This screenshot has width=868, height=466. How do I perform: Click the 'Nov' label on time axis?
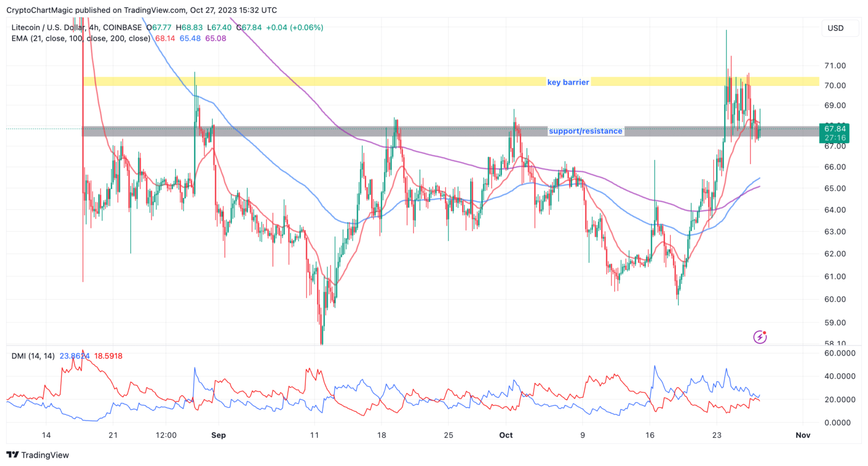point(802,435)
